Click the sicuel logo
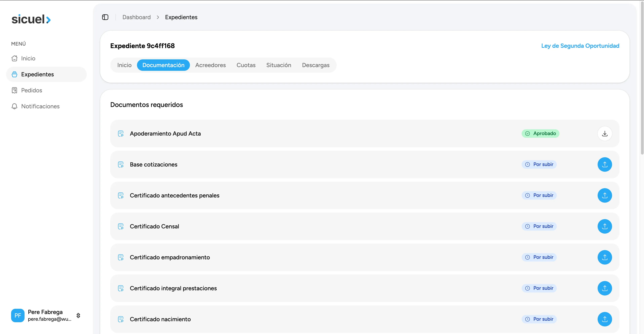Viewport: 644px width, 334px height. [31, 19]
